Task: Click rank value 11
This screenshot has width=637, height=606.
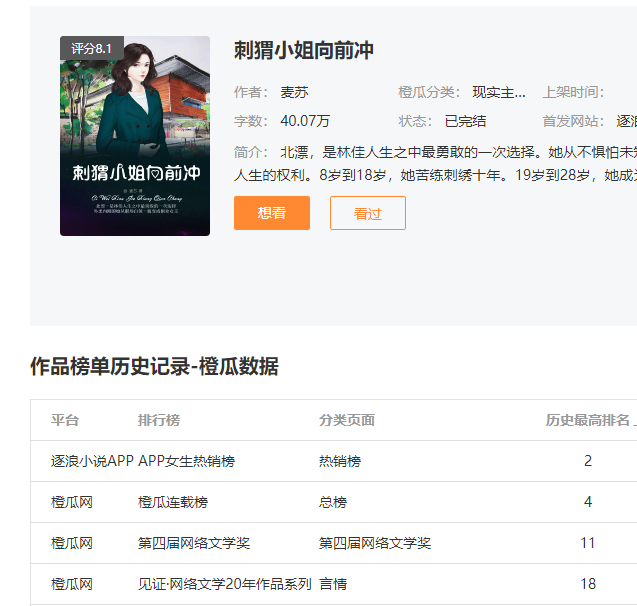Action: pyautogui.click(x=588, y=543)
